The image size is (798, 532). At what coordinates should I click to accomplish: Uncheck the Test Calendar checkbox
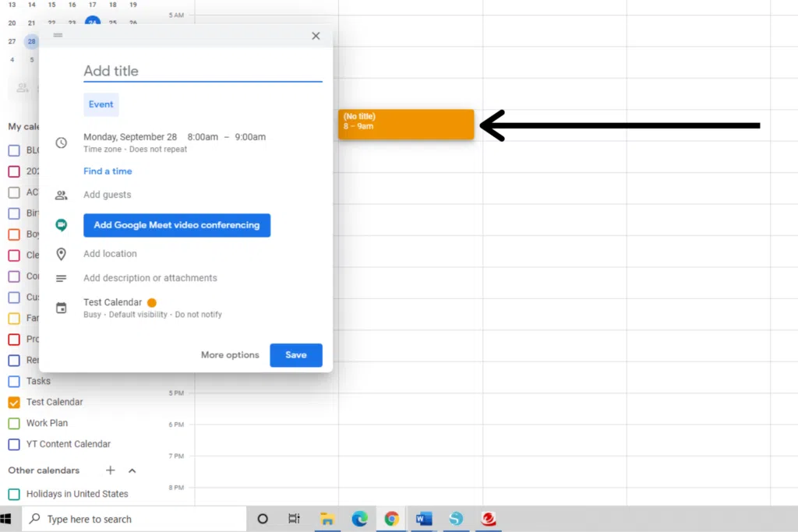coord(14,402)
